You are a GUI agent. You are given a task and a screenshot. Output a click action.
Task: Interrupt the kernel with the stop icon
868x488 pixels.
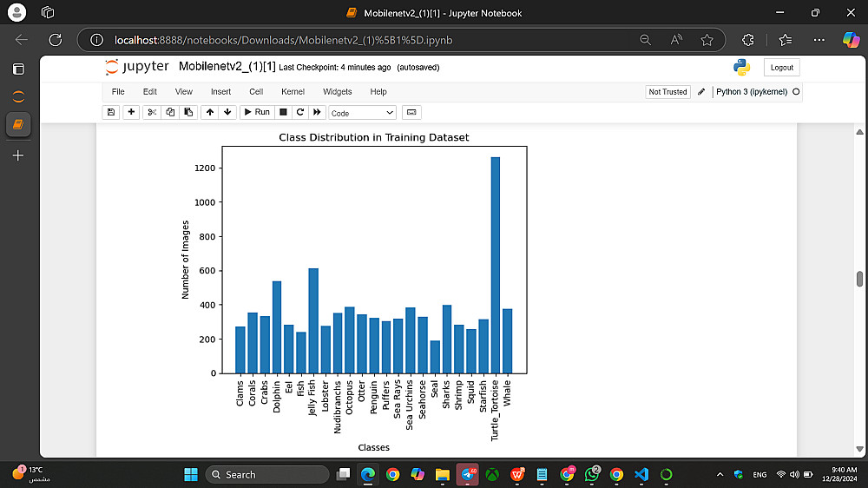tap(283, 112)
